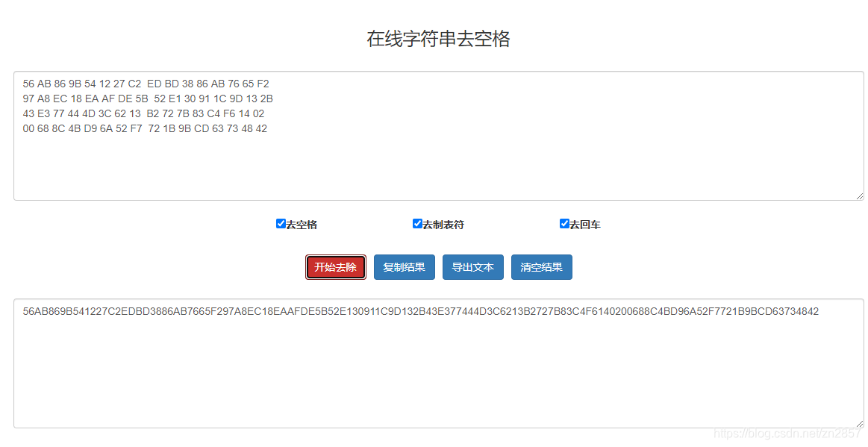The width and height of the screenshot is (868, 447).
Task: Toggle the 去制表符 checkbox
Action: click(417, 224)
